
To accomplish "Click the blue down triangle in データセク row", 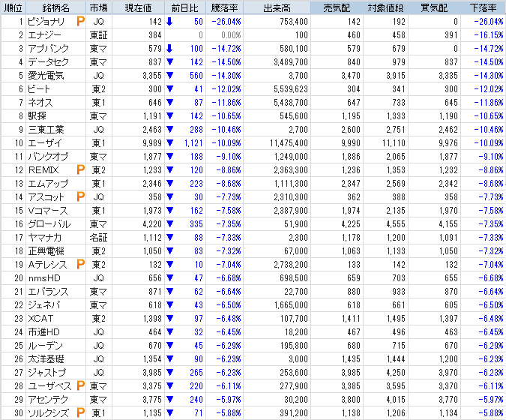I will (169, 61).
